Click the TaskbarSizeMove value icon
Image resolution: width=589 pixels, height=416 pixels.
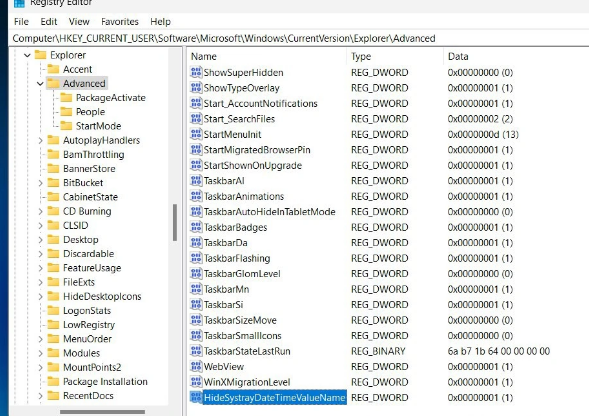[x=196, y=320]
